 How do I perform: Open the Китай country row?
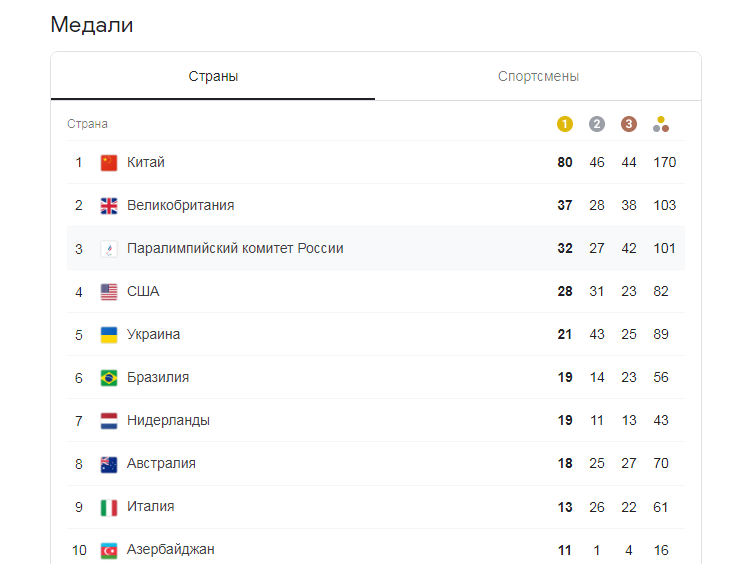tap(146, 162)
